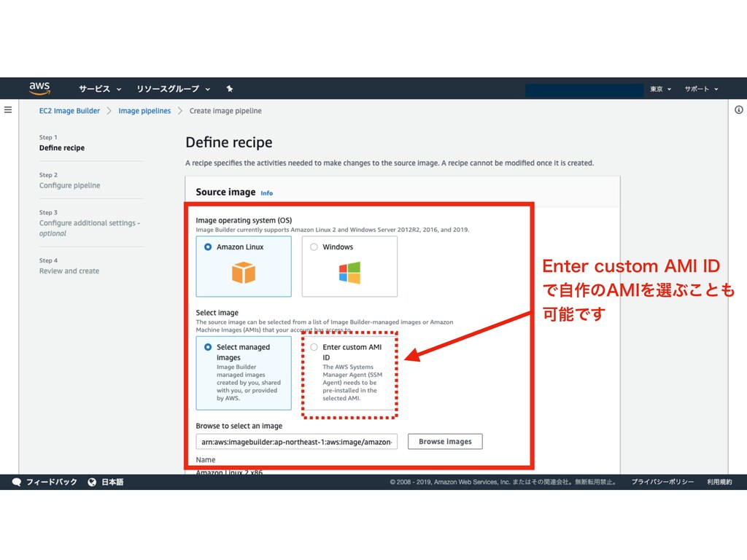Click the AWS logo
Viewport: 747px width, 560px height.
pyautogui.click(x=39, y=88)
